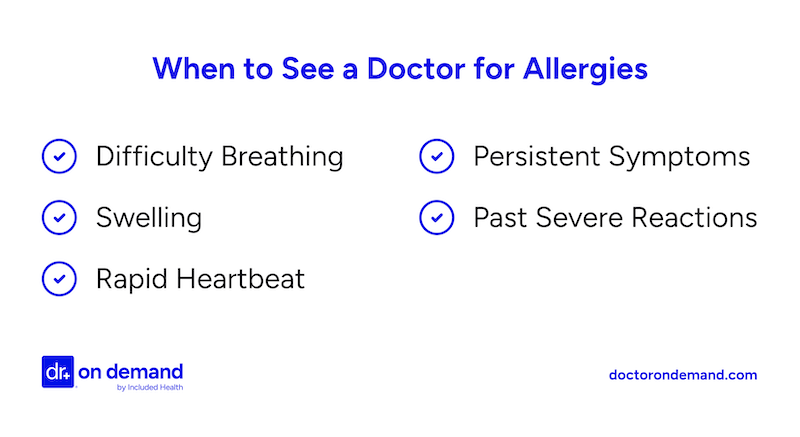This screenshot has height=437, width=800.
Task: Click the word 'Doctor' in the title
Action: pyautogui.click(x=416, y=68)
